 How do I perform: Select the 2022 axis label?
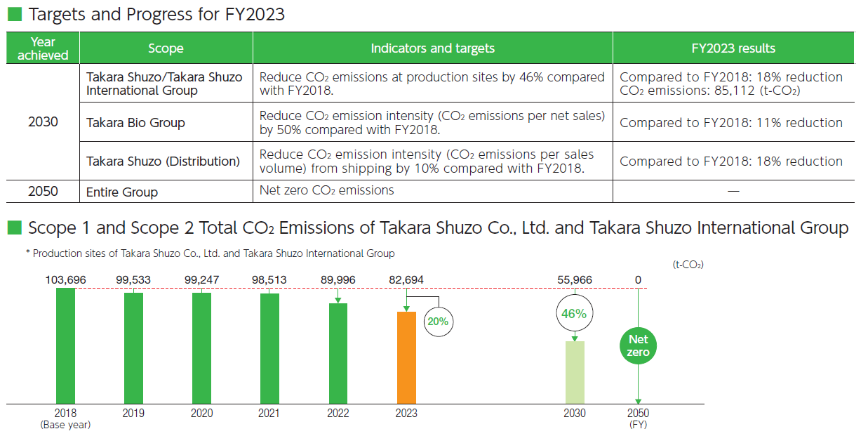coord(338,413)
